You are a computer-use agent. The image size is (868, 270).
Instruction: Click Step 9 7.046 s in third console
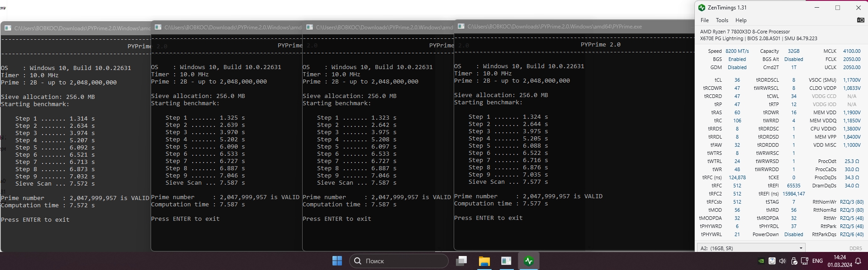tap(356, 176)
